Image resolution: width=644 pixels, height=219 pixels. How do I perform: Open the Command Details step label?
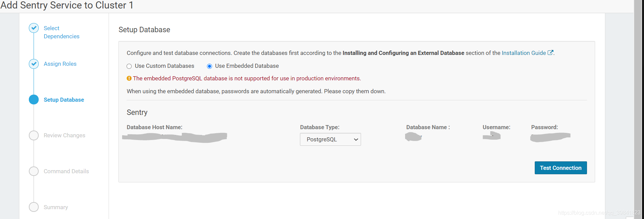tap(66, 171)
